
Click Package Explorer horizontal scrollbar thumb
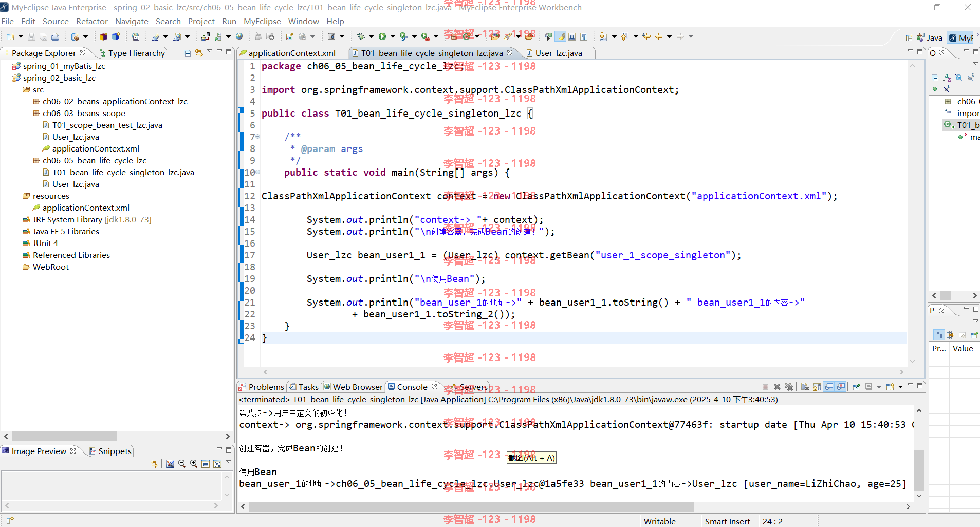(x=64, y=436)
